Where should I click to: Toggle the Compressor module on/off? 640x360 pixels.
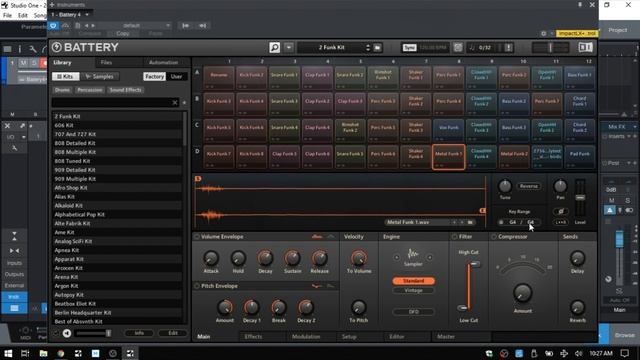click(494, 237)
